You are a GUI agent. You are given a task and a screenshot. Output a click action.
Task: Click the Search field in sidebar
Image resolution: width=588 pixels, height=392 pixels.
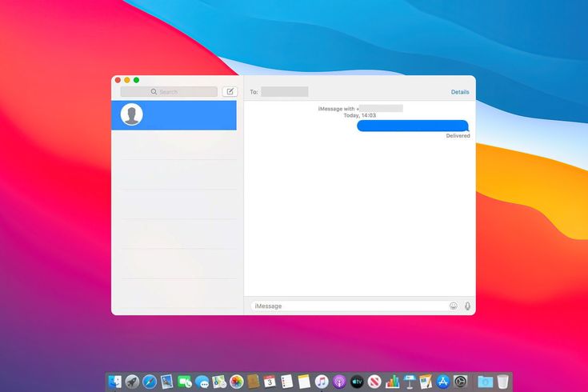(x=169, y=92)
